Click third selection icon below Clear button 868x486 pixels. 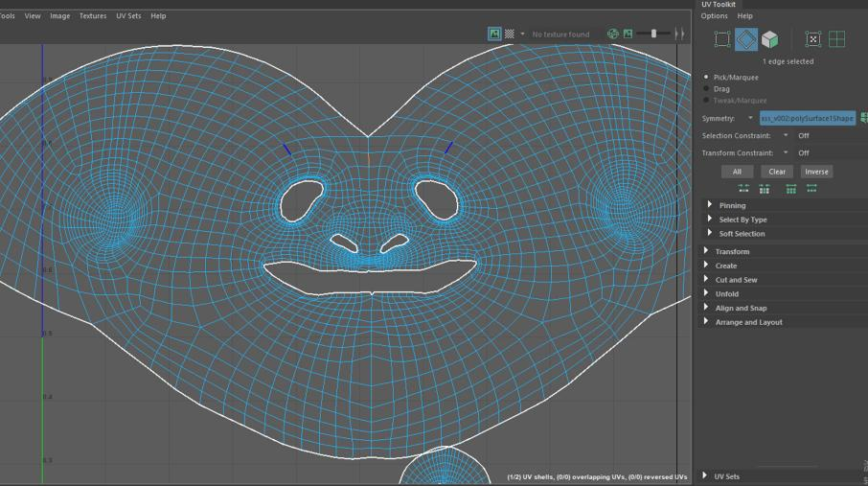791,189
